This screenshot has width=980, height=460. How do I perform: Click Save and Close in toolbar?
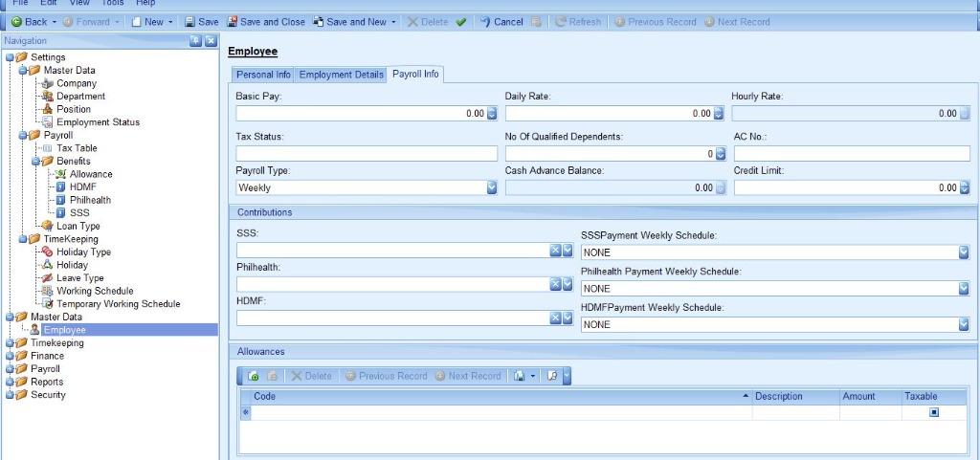tap(266, 22)
